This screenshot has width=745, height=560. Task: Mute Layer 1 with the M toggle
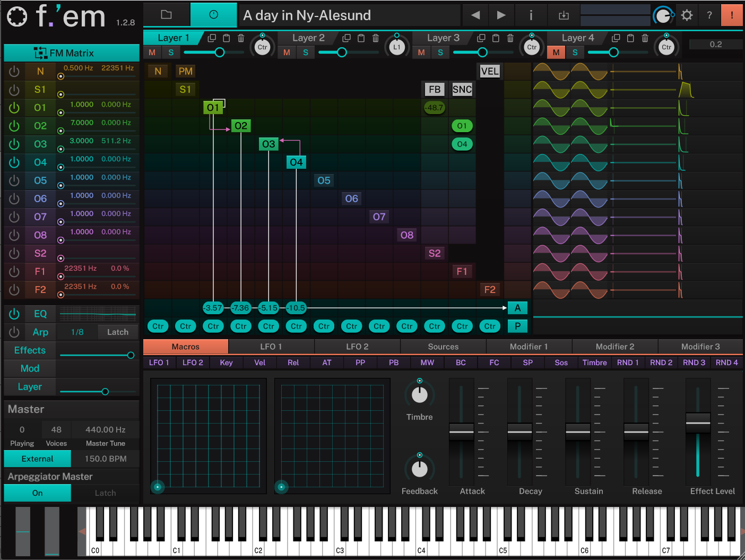tap(152, 52)
